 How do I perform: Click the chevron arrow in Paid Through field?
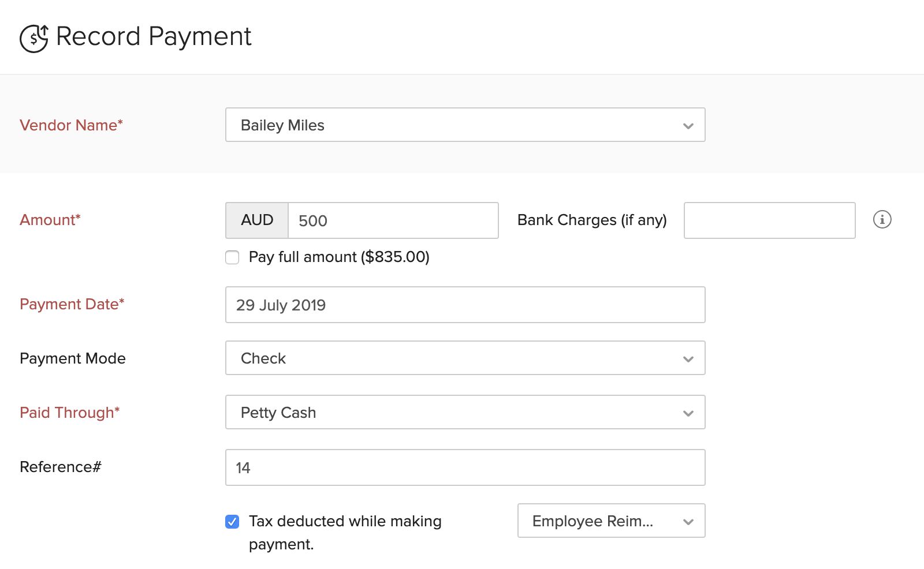tap(688, 413)
